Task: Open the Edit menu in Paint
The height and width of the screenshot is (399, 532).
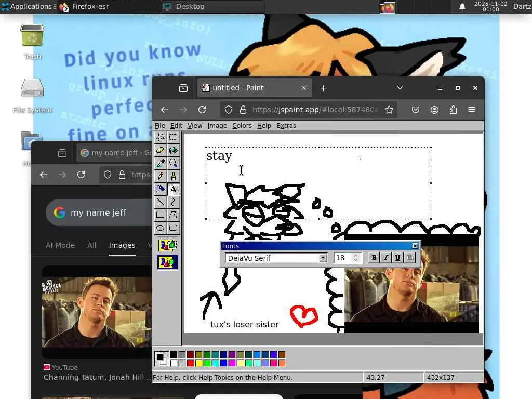Action: [176, 126]
